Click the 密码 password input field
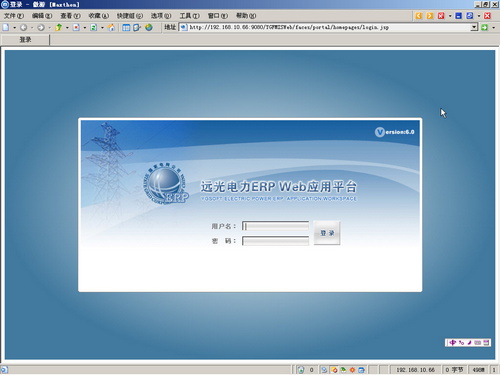 pyautogui.click(x=275, y=241)
